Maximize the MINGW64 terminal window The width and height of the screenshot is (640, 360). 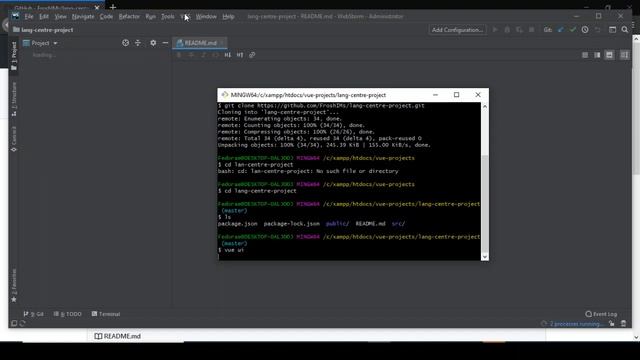click(456, 95)
